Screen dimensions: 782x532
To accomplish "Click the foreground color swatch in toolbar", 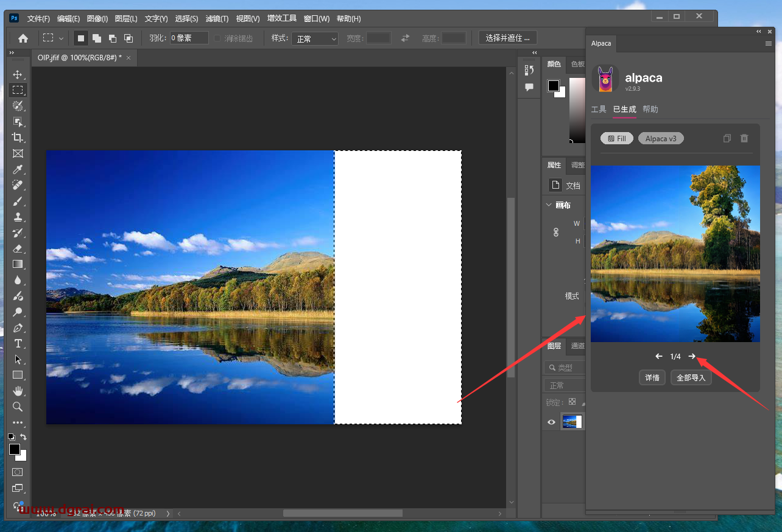I will pos(15,449).
